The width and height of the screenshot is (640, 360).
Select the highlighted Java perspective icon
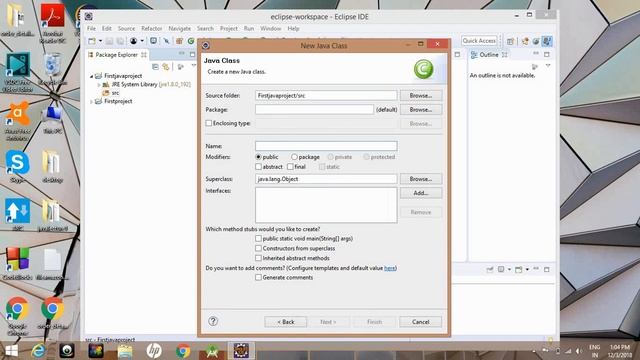[547, 41]
